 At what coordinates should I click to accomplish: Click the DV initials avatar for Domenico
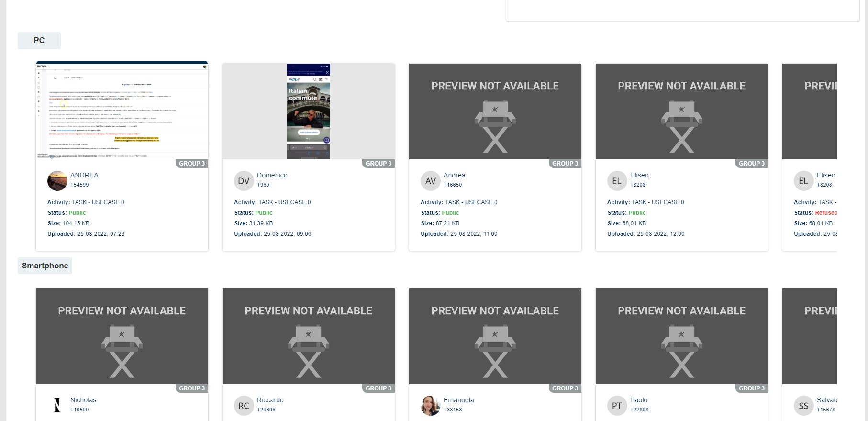coord(244,181)
